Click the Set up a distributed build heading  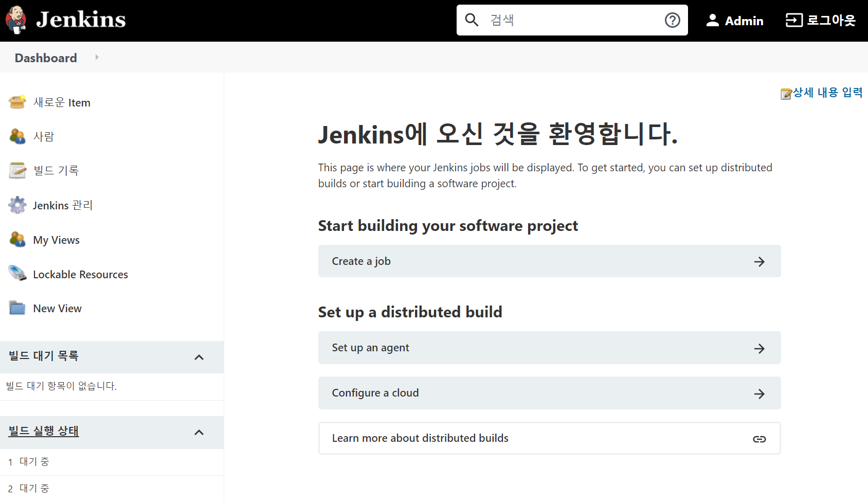pos(410,312)
